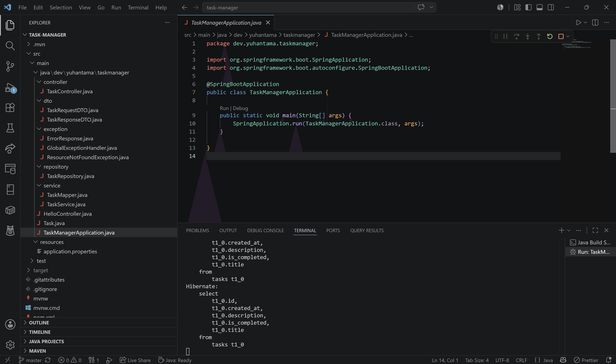616x364 pixels.
Task: Step over in debug toolbar
Action: click(517, 37)
